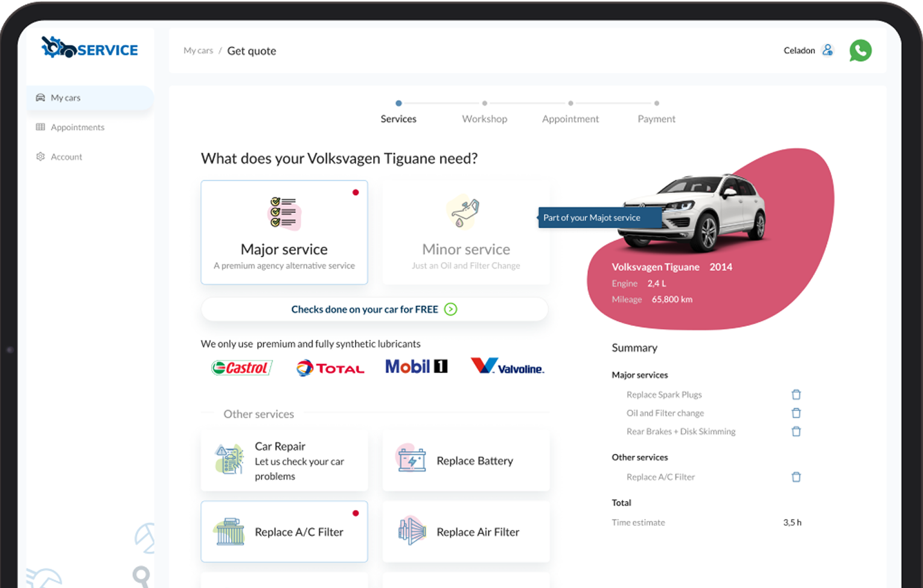Trash the Rear Brakes + Disk Skimming entry
The width and height of the screenshot is (923, 588).
[x=796, y=431]
